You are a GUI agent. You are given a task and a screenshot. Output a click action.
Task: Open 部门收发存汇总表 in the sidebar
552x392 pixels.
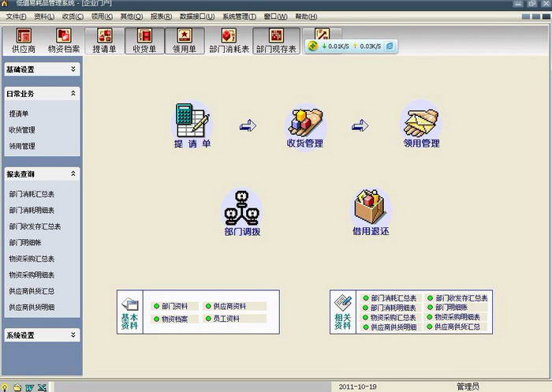(x=35, y=226)
